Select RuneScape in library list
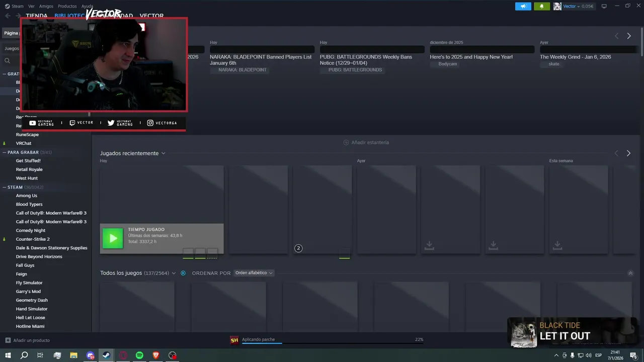Viewport: 644px width, 362px height. point(27,134)
